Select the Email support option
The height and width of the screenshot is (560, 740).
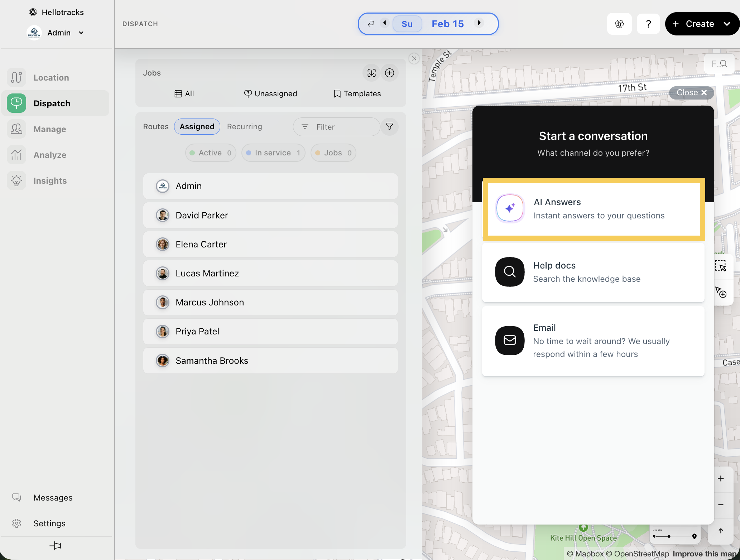pyautogui.click(x=593, y=341)
